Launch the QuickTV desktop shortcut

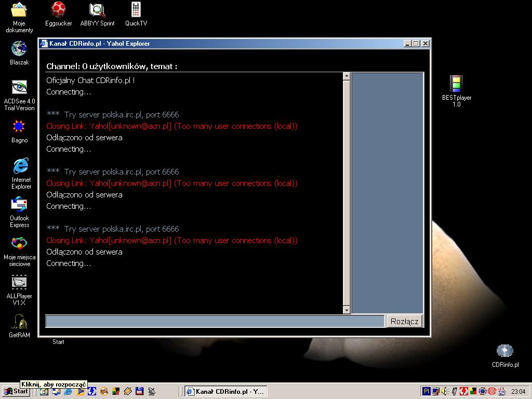[x=136, y=14]
